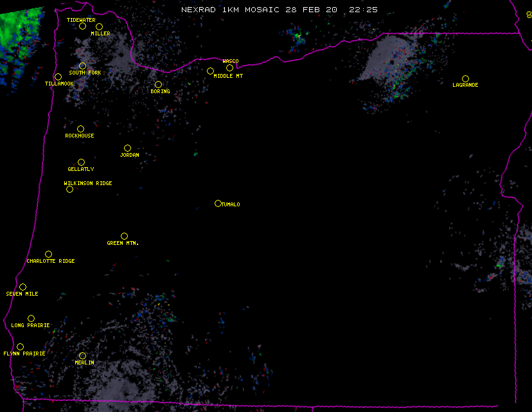
Task: Click the Tidewater station circle marker
Action: point(82,26)
